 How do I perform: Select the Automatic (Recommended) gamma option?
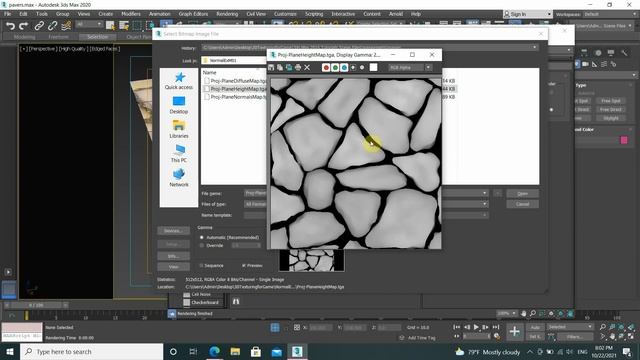click(x=202, y=237)
